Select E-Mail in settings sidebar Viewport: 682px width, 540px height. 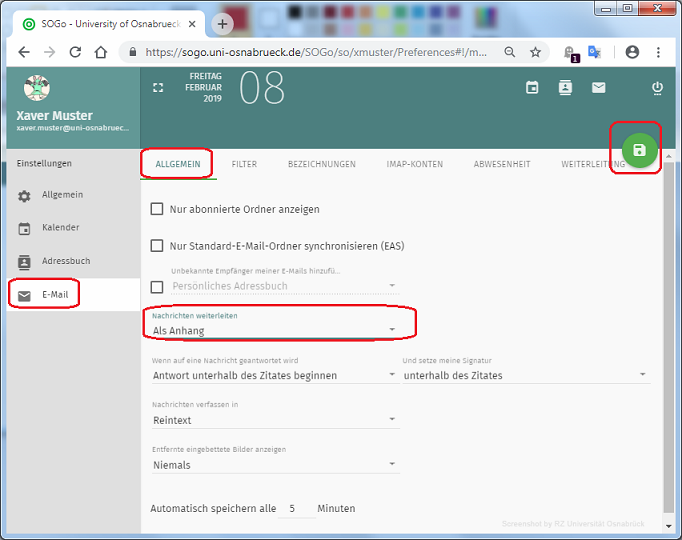[x=73, y=294]
